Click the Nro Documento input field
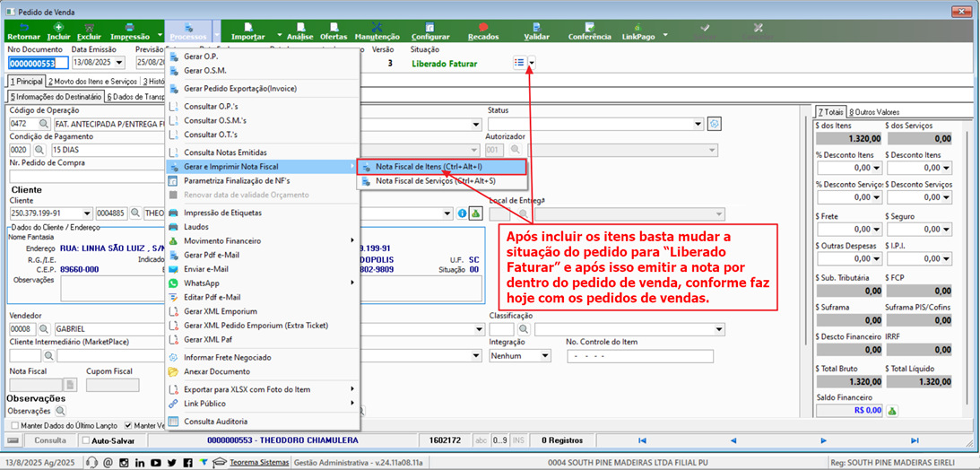The image size is (980, 470). pyautogui.click(x=39, y=63)
